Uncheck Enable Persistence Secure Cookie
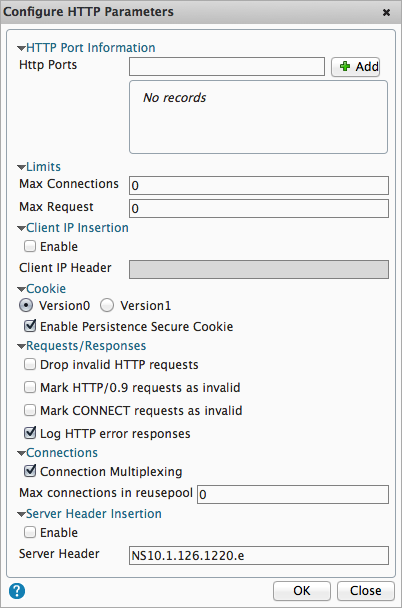 point(30,326)
